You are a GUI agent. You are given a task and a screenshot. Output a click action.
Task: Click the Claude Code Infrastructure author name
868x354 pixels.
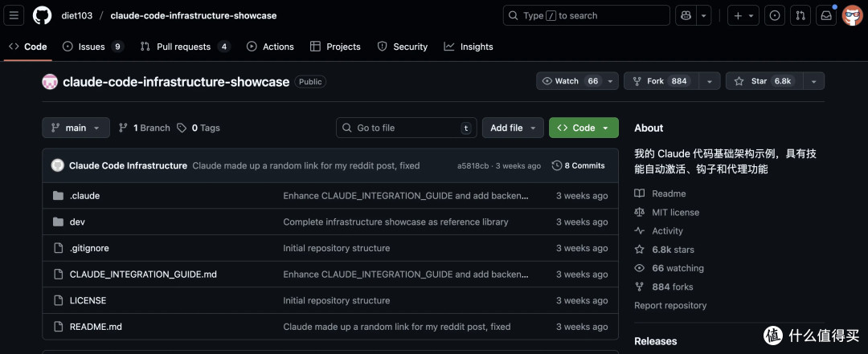(128, 165)
